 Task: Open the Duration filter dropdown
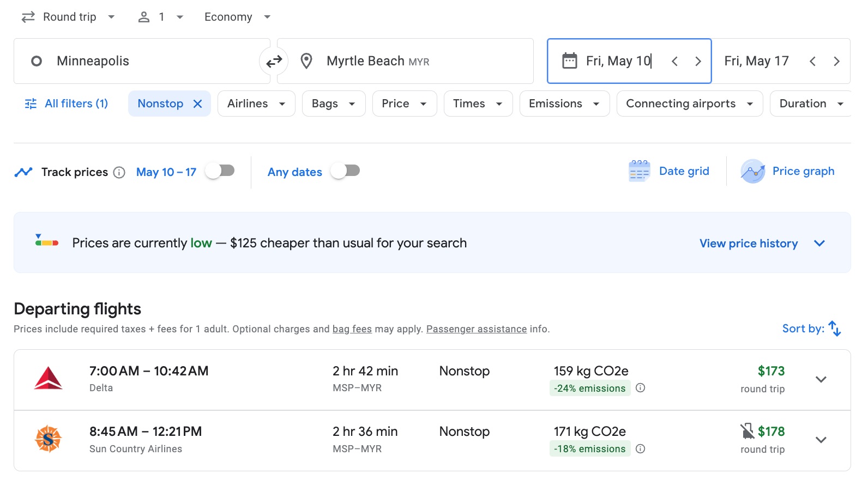(811, 104)
